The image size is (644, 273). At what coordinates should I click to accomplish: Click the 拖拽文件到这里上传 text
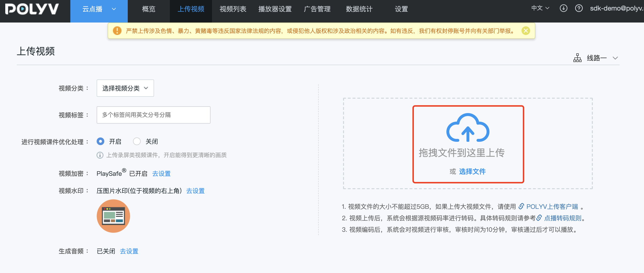(x=461, y=153)
